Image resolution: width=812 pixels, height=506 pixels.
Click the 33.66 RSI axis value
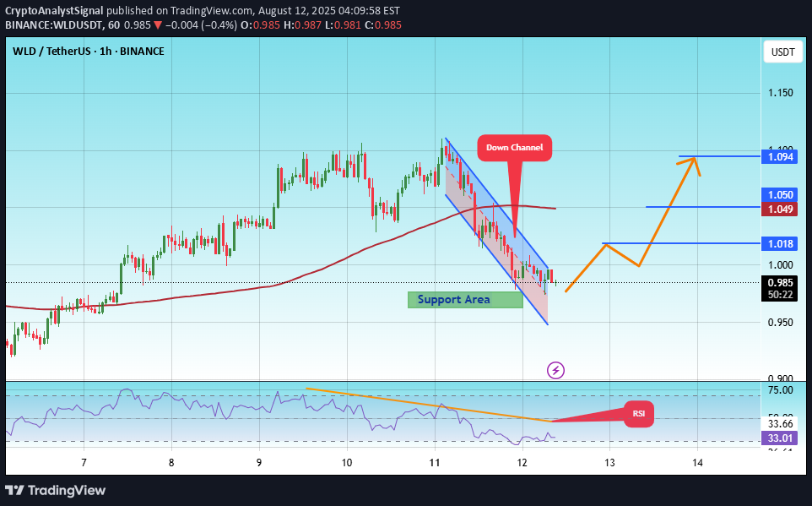tap(780, 424)
